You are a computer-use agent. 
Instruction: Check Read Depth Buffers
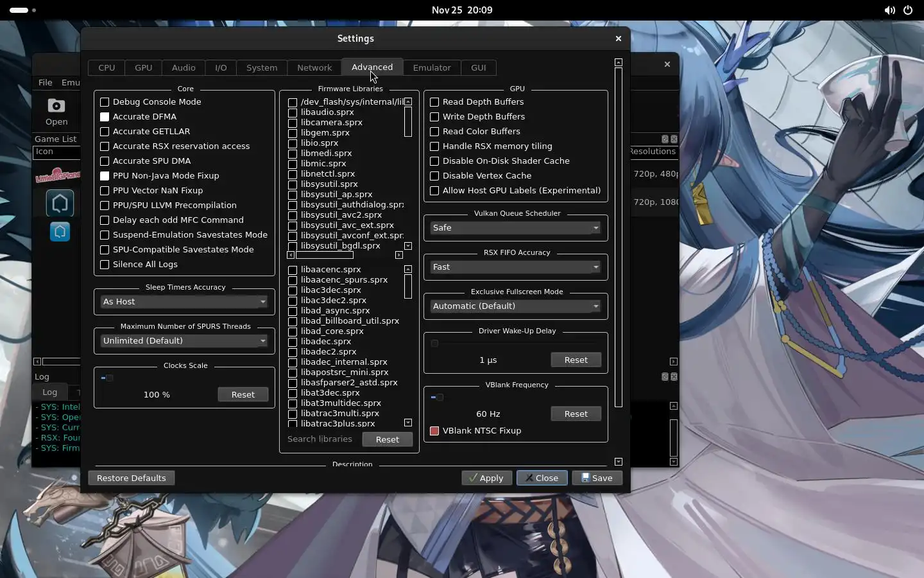pos(477,102)
